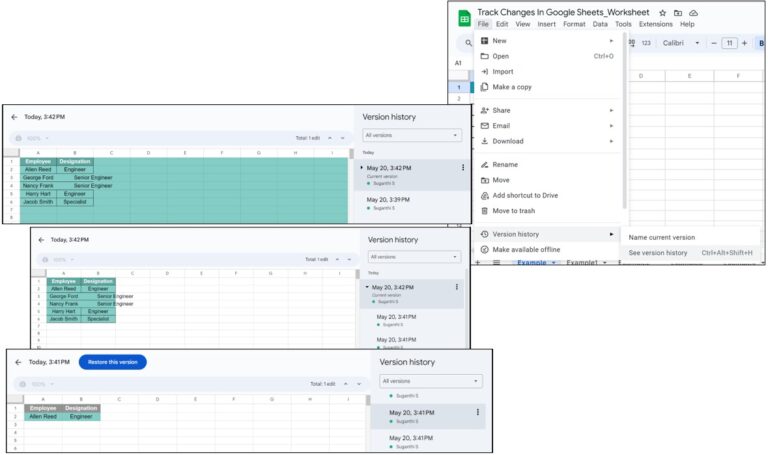Go to next edit in middle panel
The image size is (768, 455).
pos(349,259)
